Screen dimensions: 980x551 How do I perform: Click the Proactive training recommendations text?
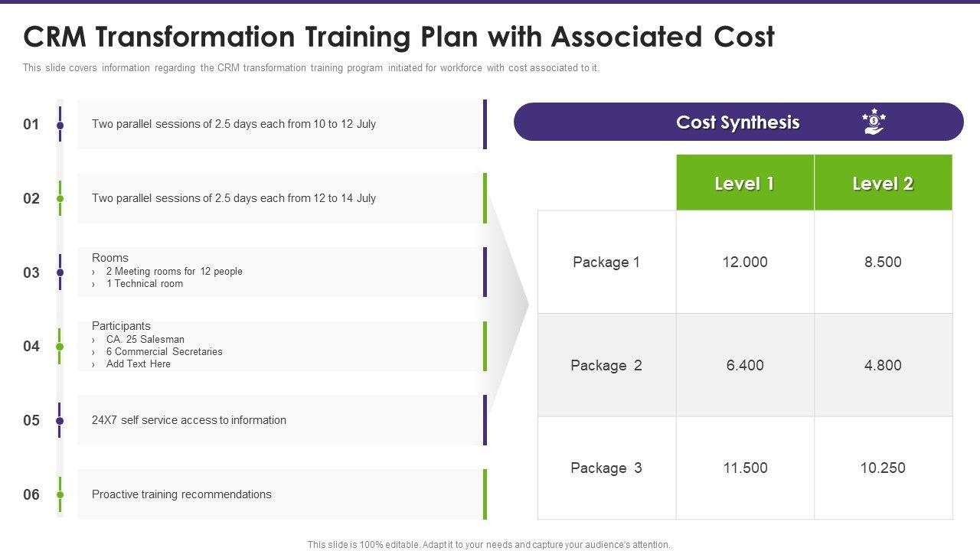pyautogui.click(x=181, y=494)
